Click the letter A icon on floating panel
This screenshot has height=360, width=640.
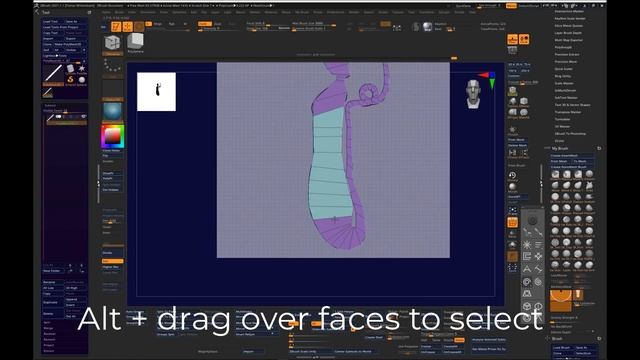coord(527,269)
